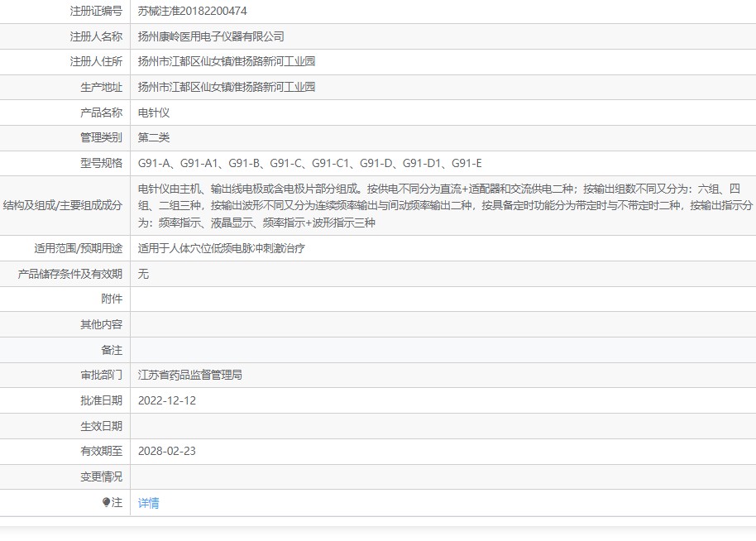The height and width of the screenshot is (541, 756).
Task: Click the lightbulb icon beside 注
Action: click(x=107, y=502)
